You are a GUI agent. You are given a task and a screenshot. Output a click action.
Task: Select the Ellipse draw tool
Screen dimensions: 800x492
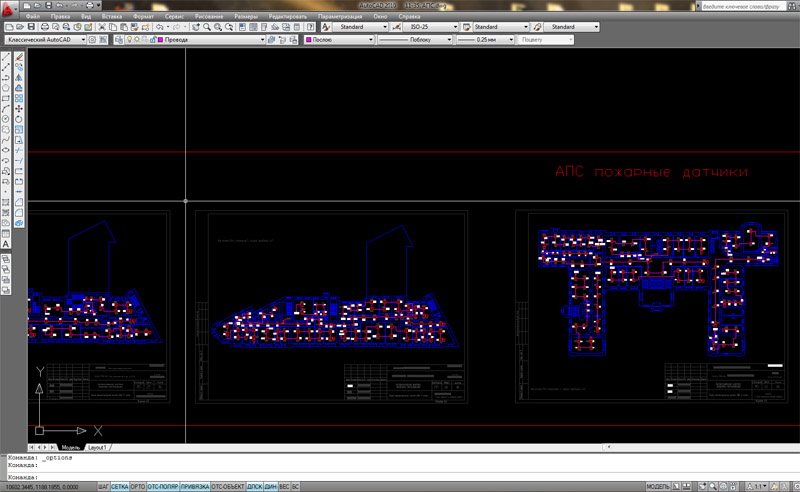pos(6,150)
